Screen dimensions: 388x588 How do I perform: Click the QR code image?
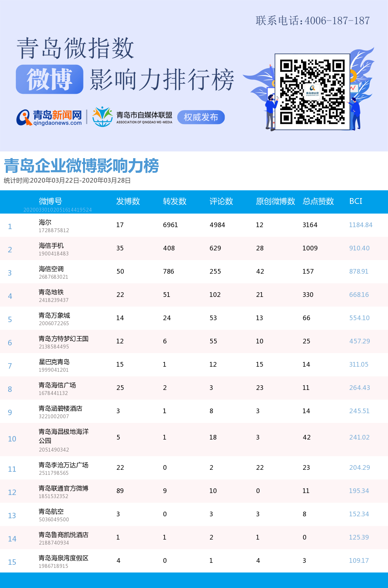point(312,92)
